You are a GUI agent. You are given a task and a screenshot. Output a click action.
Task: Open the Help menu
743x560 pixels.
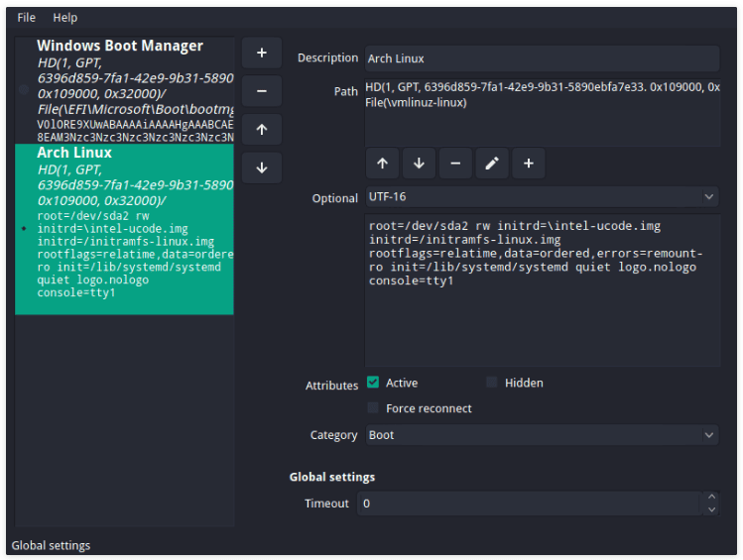[64, 18]
